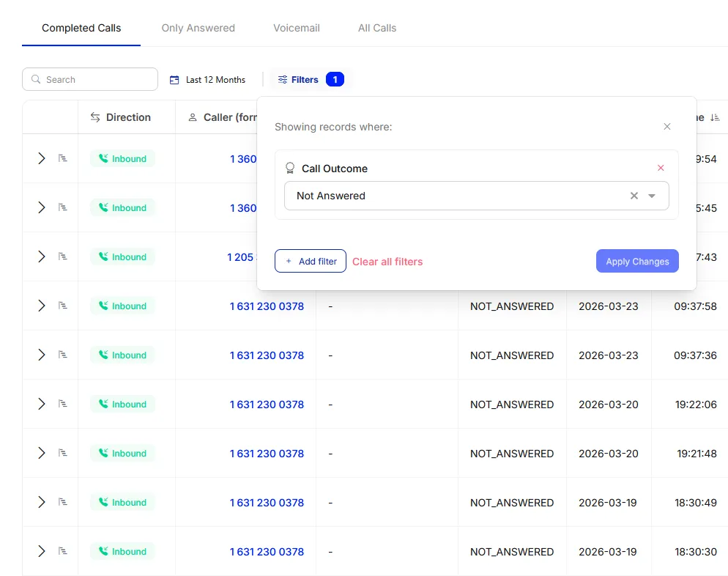Click Inbound badge in 18:30:49 row
728x576 pixels.
pos(122,502)
